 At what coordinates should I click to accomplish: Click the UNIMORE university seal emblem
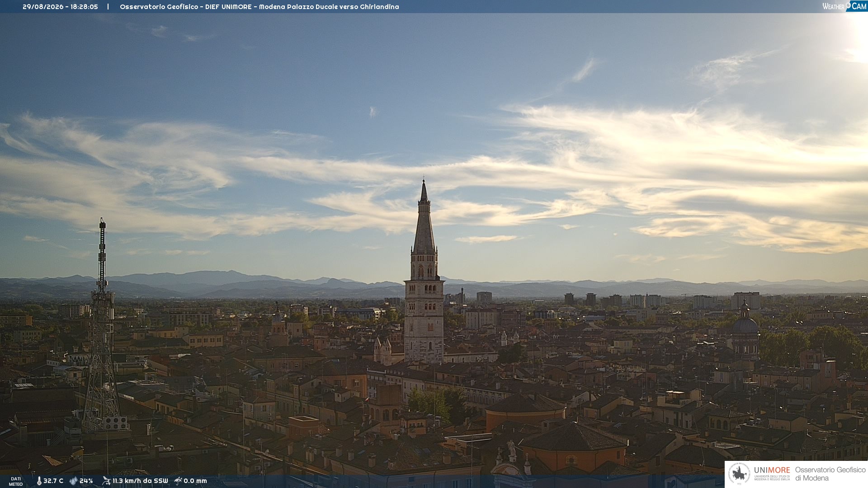pos(740,474)
